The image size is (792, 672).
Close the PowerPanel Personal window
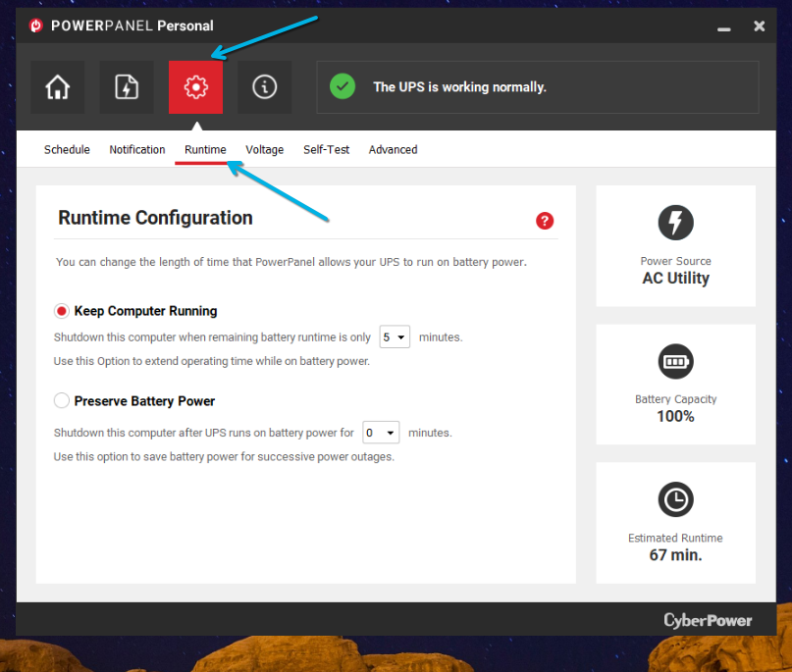[x=760, y=26]
